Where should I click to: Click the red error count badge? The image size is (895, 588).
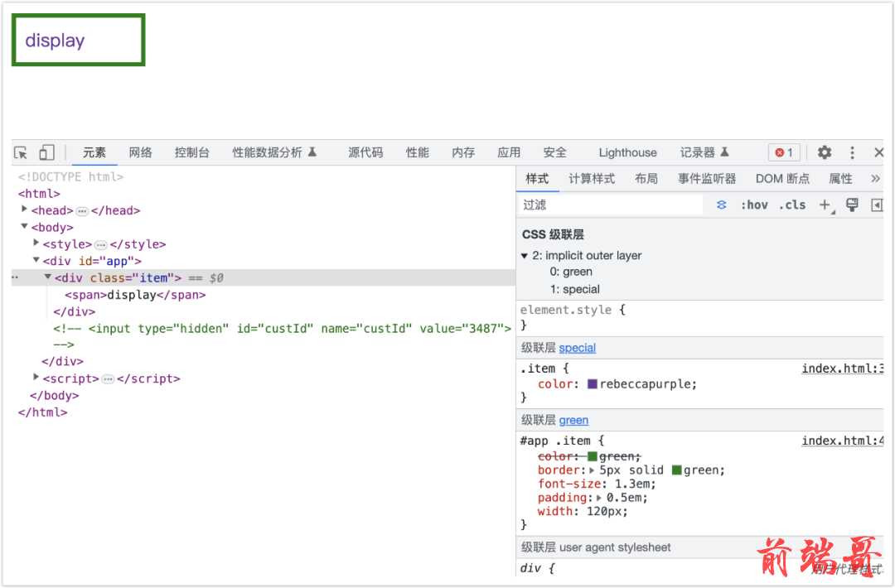(784, 152)
